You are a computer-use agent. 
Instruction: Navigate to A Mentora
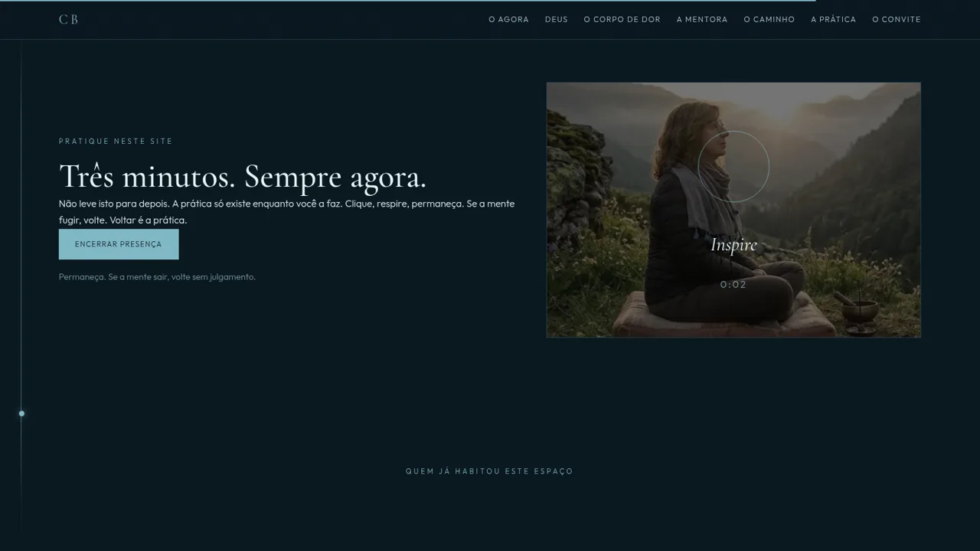click(702, 19)
